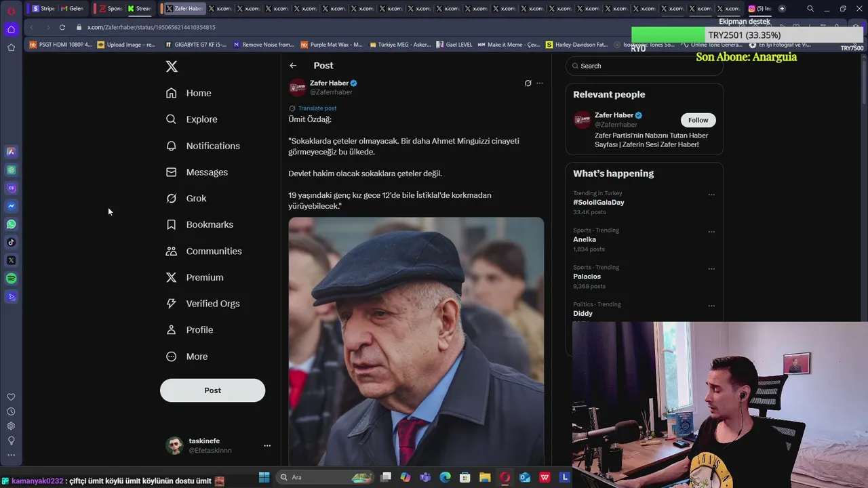Click the X Search input field
Image resolution: width=868 pixels, height=488 pixels.
point(644,66)
